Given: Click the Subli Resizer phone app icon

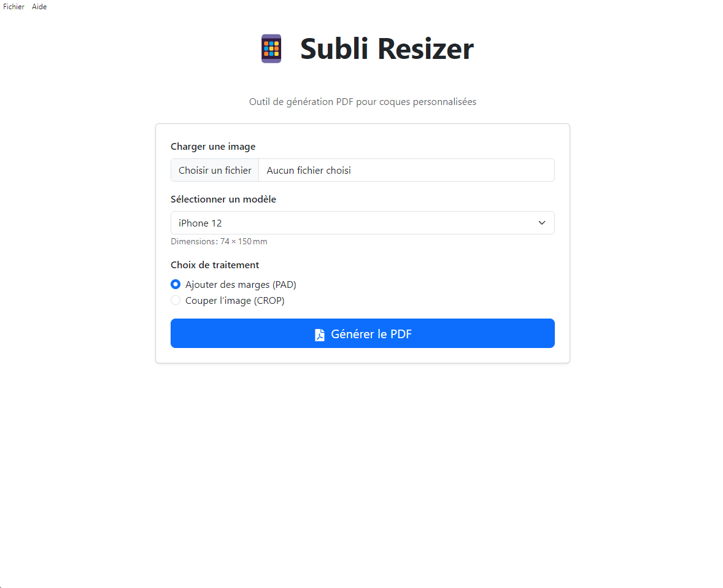Looking at the screenshot, I should point(271,48).
